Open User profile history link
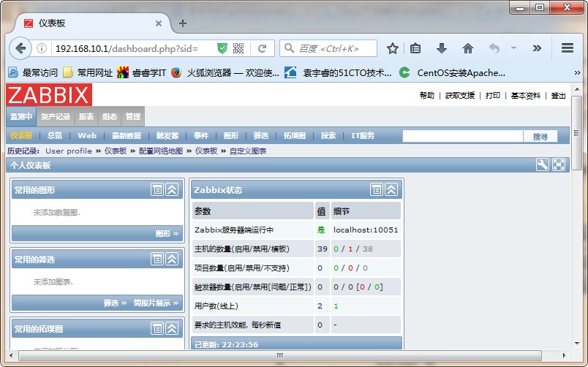588x367 pixels. [69, 151]
